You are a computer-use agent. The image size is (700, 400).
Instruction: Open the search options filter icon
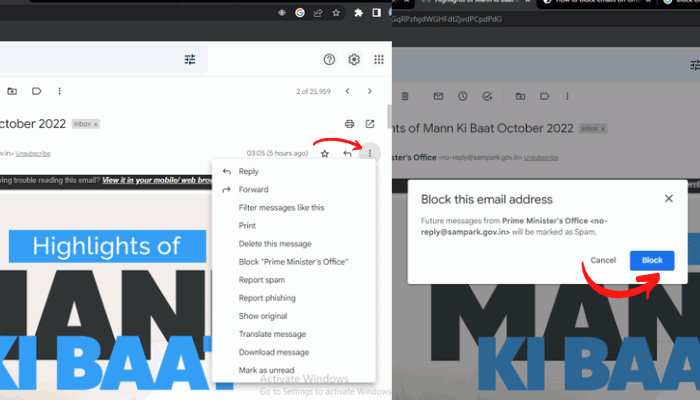click(x=190, y=59)
